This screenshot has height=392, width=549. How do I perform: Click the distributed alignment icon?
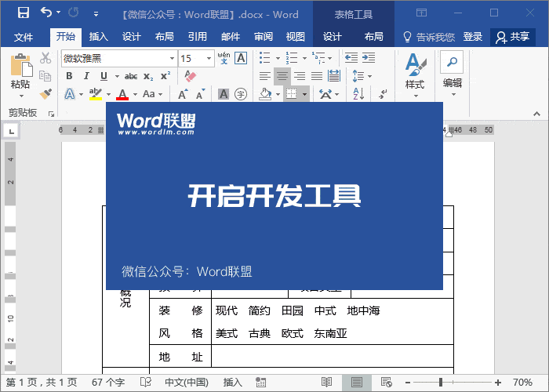(334, 76)
